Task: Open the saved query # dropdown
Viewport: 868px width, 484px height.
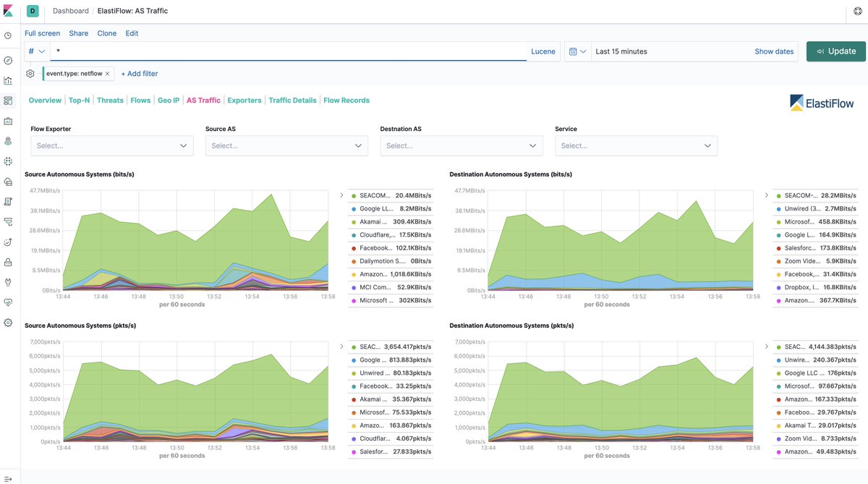Action: (x=37, y=51)
